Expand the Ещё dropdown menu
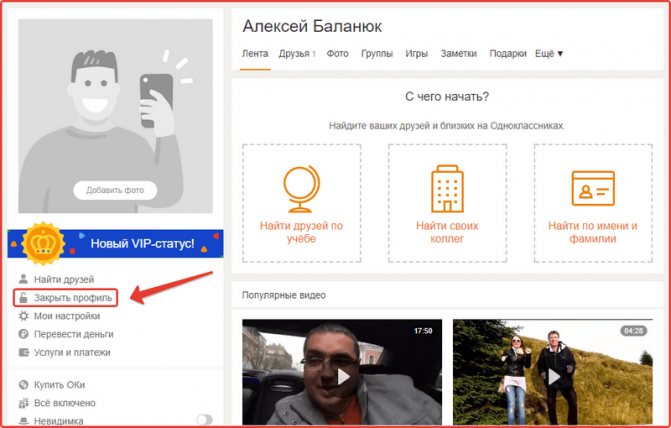 (x=549, y=54)
